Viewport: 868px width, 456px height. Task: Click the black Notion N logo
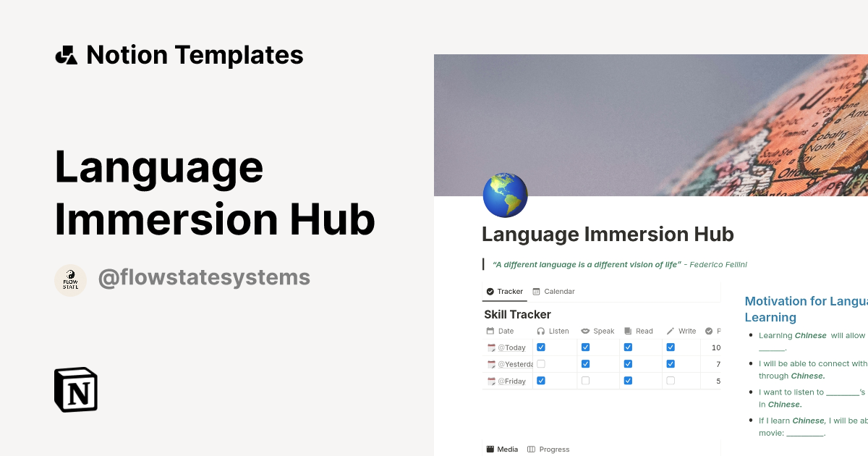[x=75, y=390]
